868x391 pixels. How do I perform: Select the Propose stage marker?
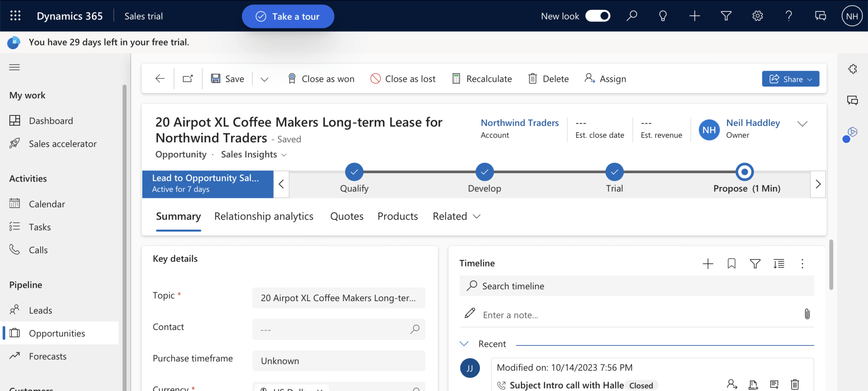[744, 172]
